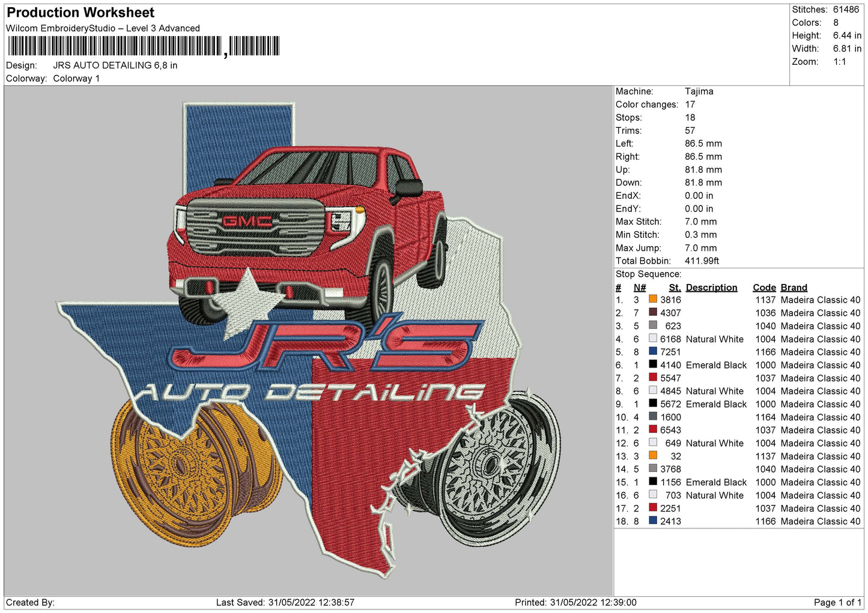
Task: Click the dark gray swatch for stitch count 1600
Action: (x=653, y=416)
